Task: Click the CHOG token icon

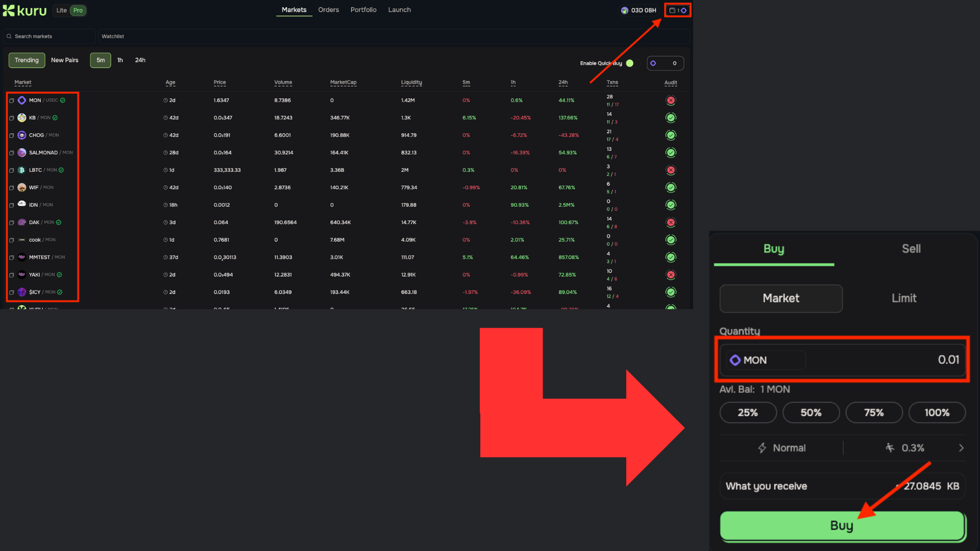Action: (22, 135)
